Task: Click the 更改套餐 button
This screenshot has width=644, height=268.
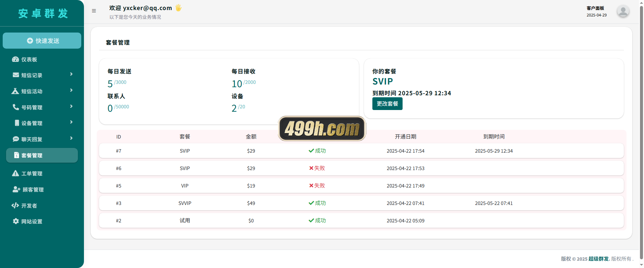Action: [x=387, y=104]
